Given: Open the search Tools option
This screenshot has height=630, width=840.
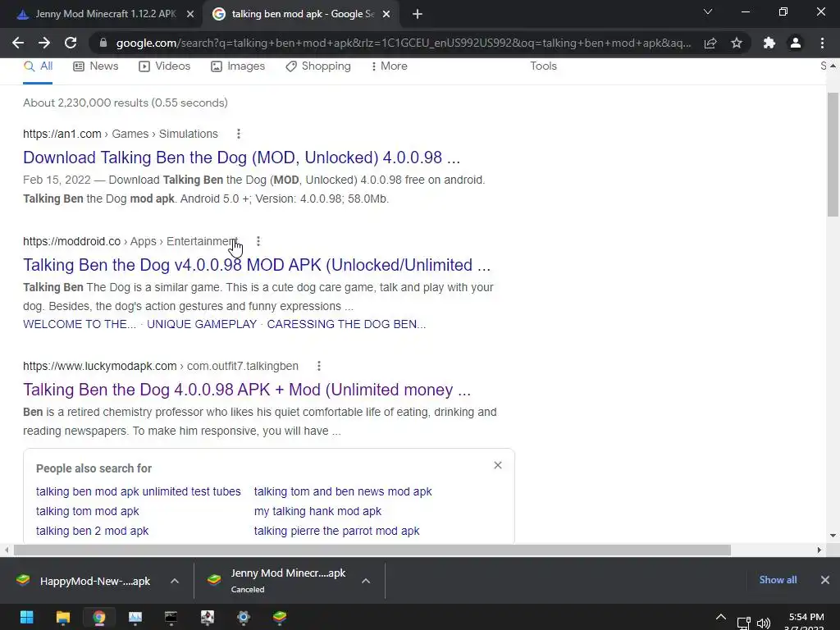Looking at the screenshot, I should coord(543,66).
